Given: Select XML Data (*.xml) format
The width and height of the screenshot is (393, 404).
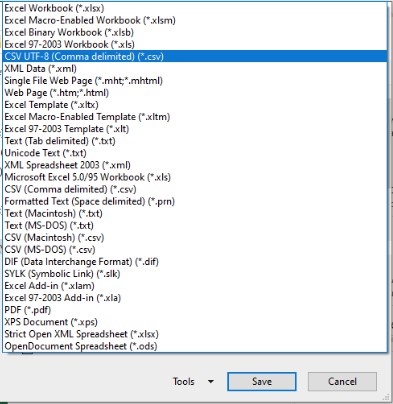Looking at the screenshot, I should point(195,68).
